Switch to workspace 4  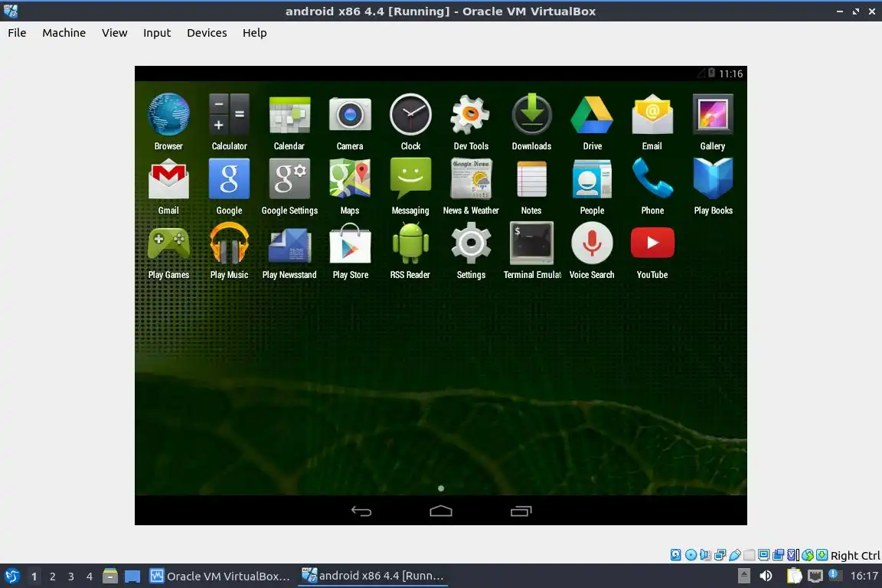(90, 577)
